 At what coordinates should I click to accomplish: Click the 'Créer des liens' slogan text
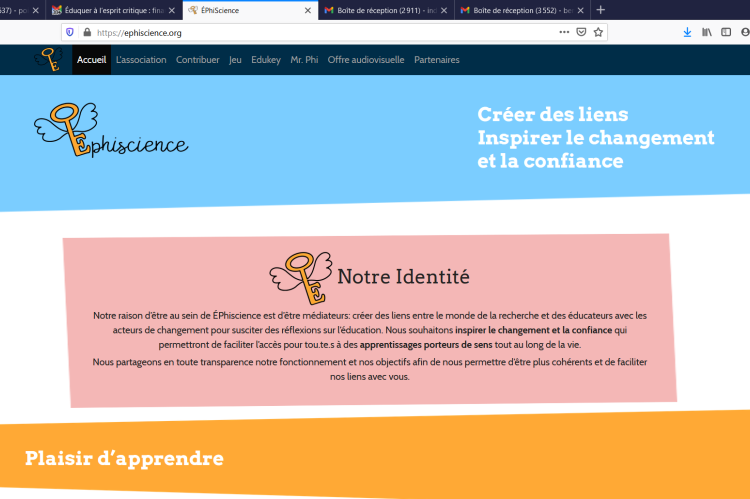(552, 114)
